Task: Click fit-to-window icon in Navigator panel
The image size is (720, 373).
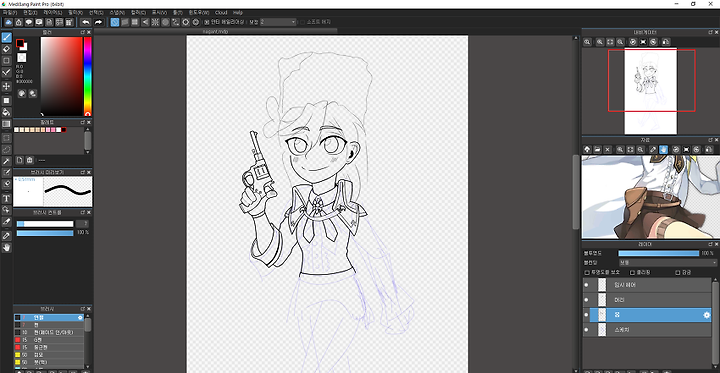Action: pos(610,42)
